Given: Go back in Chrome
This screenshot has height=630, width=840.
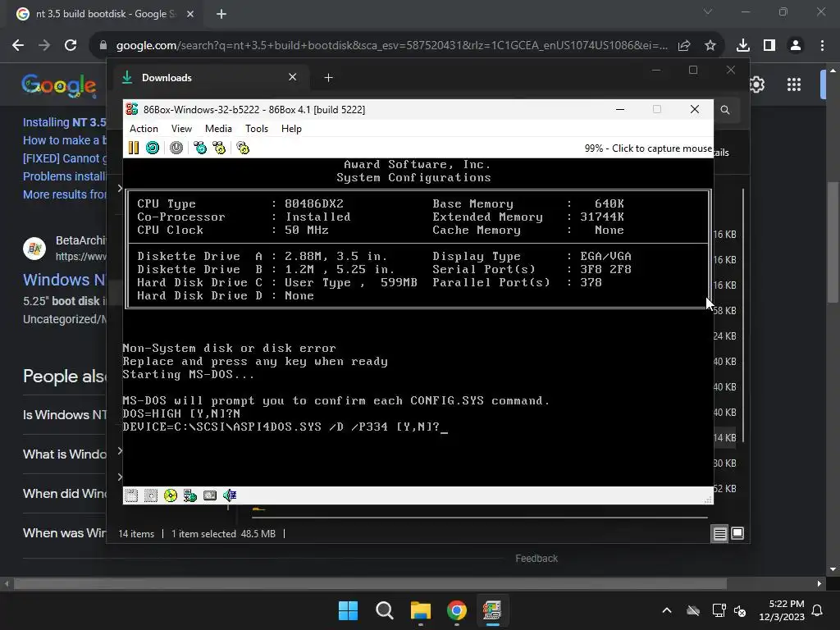Looking at the screenshot, I should pos(18,46).
